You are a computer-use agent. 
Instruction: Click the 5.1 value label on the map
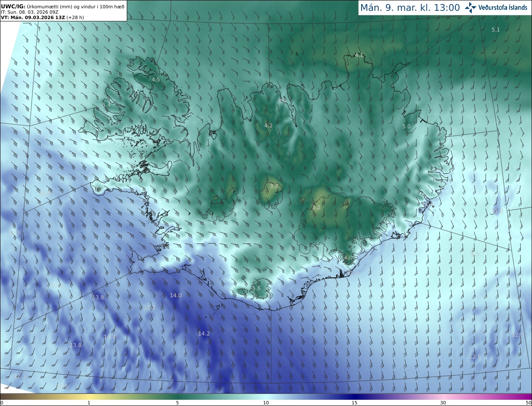click(x=496, y=29)
